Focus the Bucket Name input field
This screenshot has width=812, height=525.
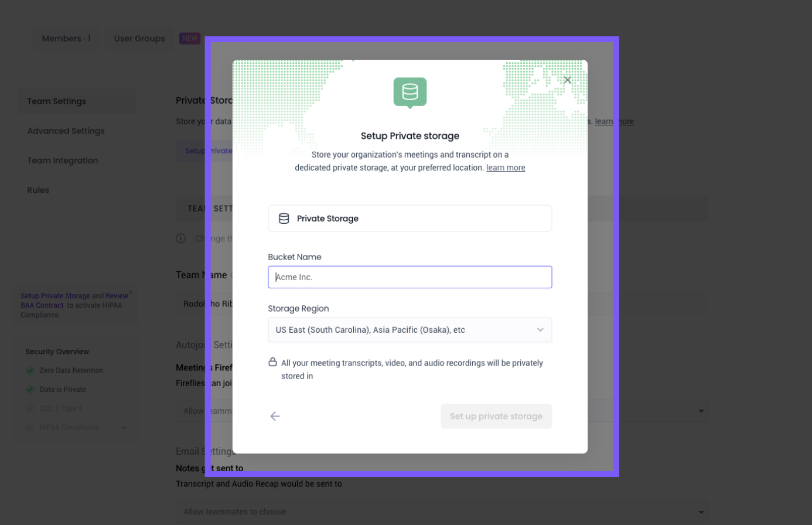[410, 277]
